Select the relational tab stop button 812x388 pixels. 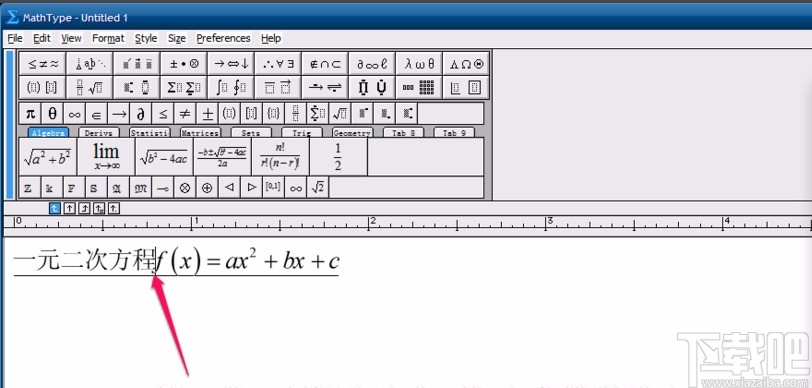click(x=99, y=208)
